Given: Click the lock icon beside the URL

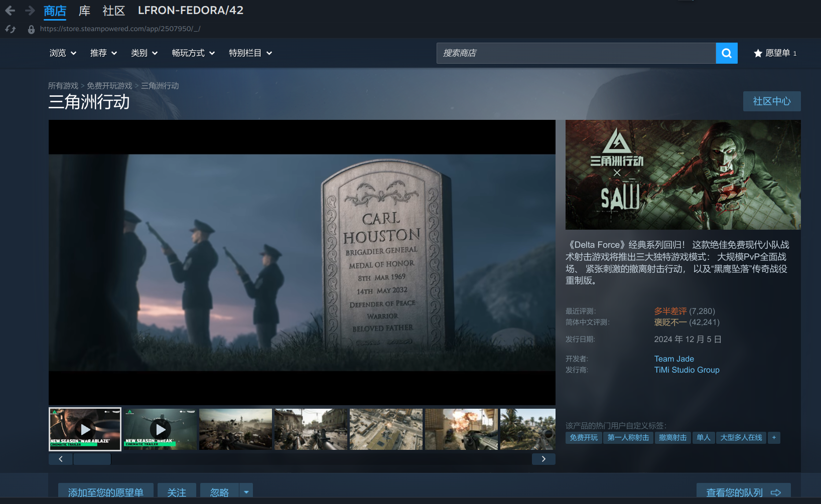Looking at the screenshot, I should 31,29.
